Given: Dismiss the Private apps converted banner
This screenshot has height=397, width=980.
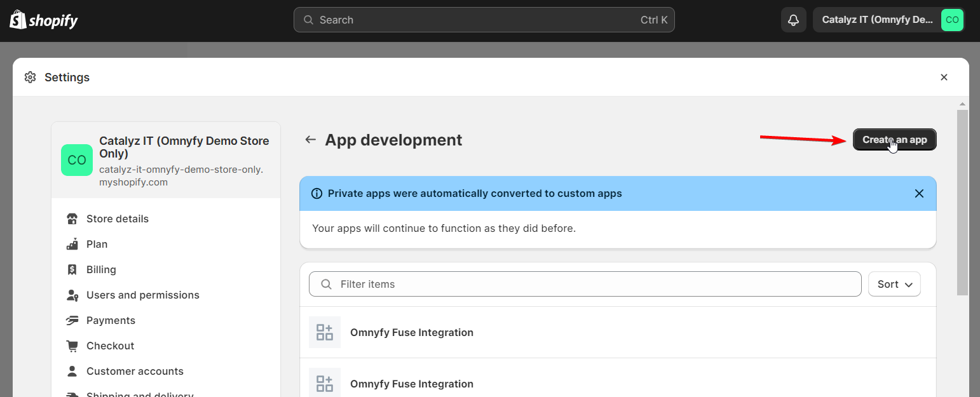Looking at the screenshot, I should [919, 194].
